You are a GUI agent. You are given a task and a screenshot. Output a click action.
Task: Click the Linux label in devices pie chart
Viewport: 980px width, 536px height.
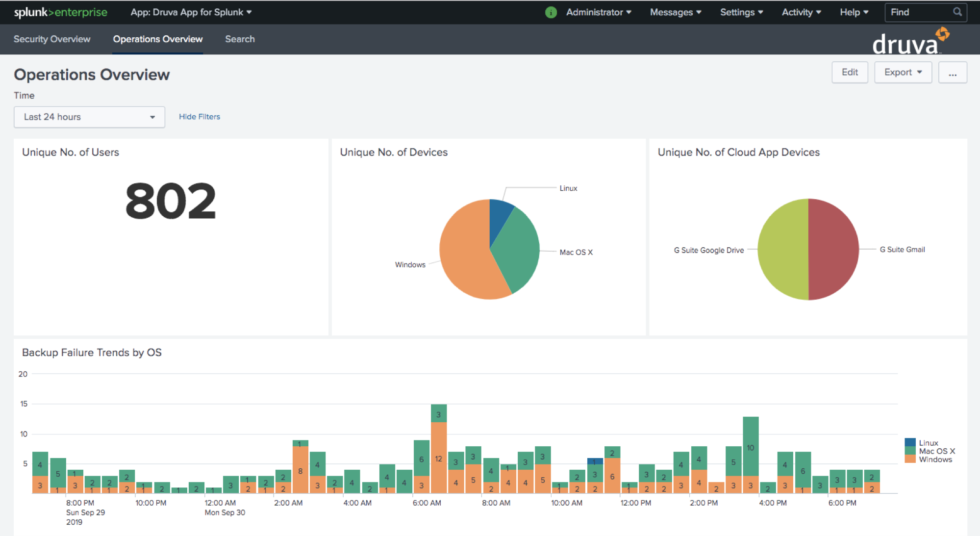568,188
